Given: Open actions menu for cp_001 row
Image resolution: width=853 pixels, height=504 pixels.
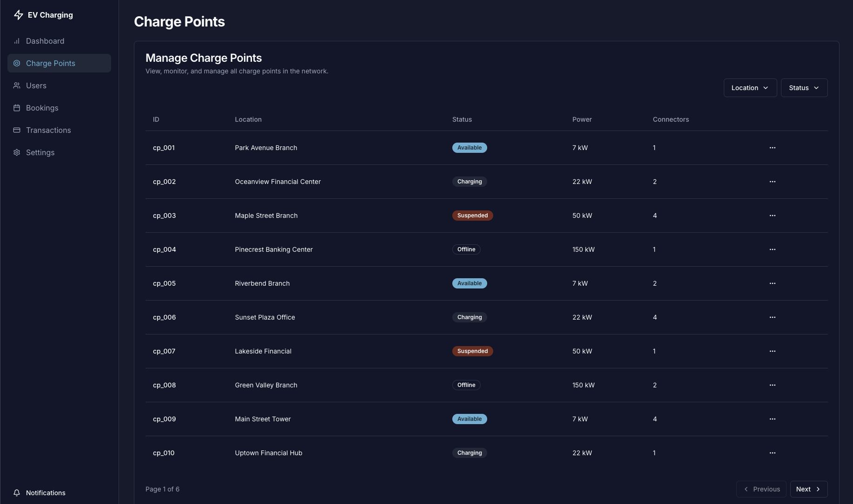Looking at the screenshot, I should point(772,148).
